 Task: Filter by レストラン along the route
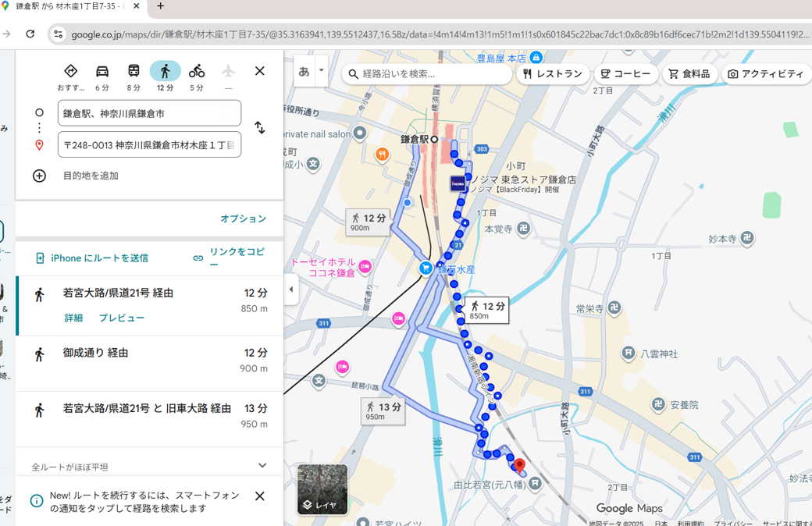tap(553, 74)
